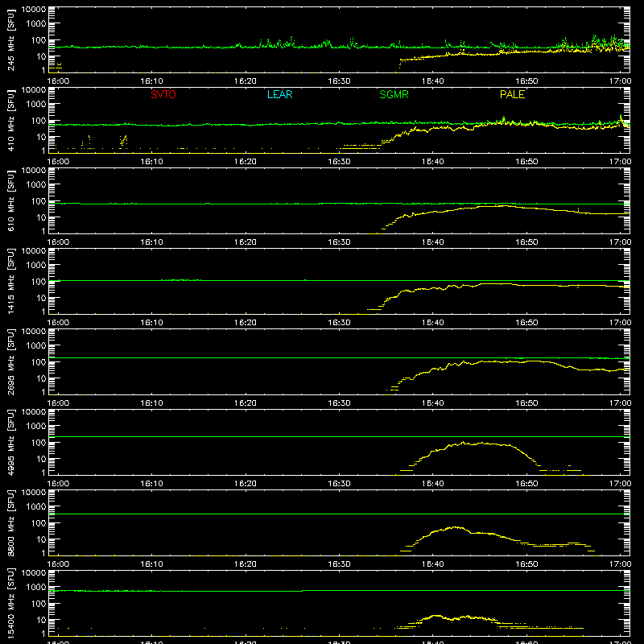Click the 16:30 tick label under 610 MHz plot
644x644 pixels.
pos(339,242)
